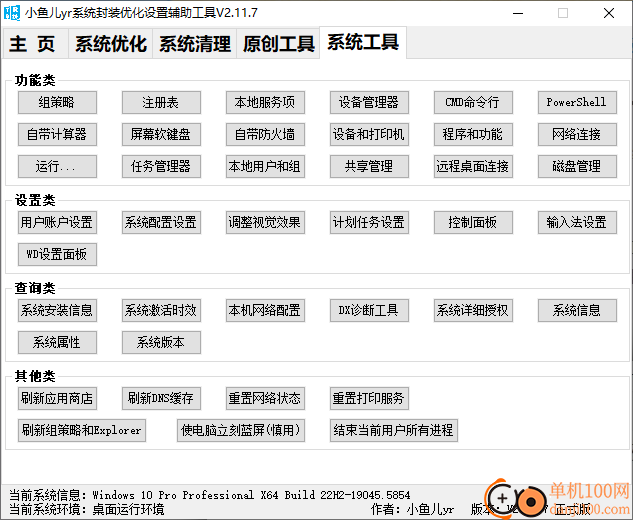Open 用户账户设置
Viewport: 633px width, 520px height.
pos(57,222)
